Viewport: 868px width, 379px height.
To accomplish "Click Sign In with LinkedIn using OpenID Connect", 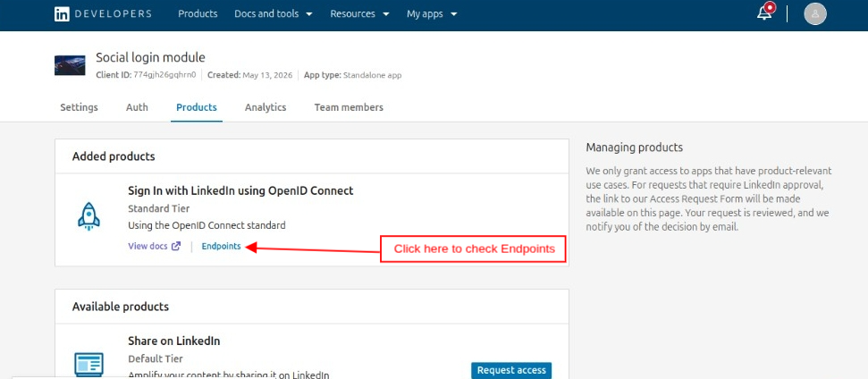I will tap(240, 191).
